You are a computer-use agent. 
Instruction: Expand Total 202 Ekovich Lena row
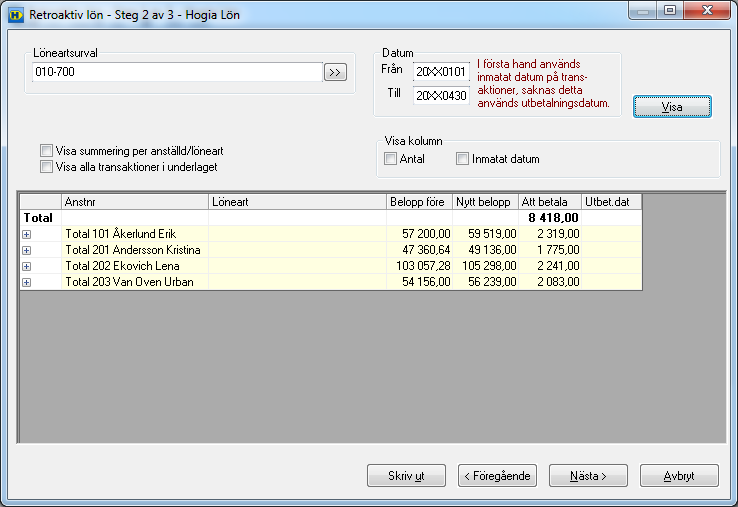pyautogui.click(x=26, y=266)
